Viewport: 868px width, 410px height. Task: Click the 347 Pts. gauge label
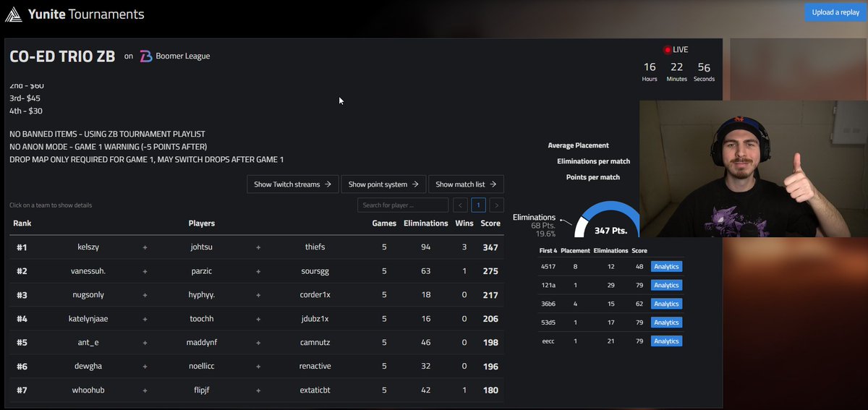pyautogui.click(x=612, y=231)
